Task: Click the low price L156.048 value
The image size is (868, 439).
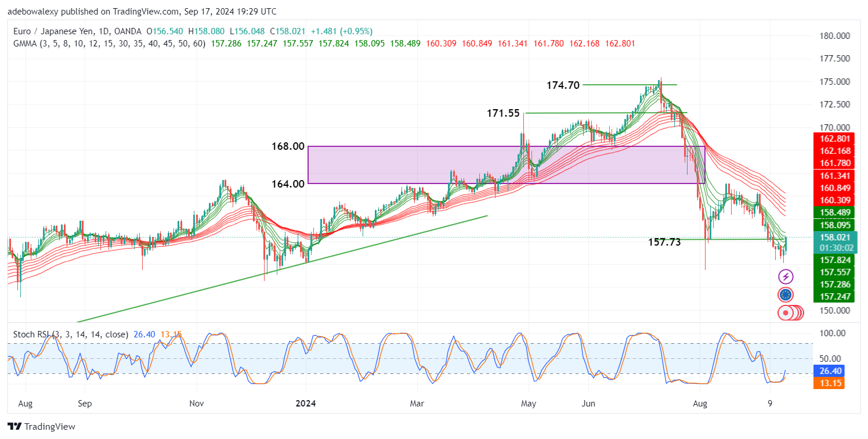Action: 248,31
